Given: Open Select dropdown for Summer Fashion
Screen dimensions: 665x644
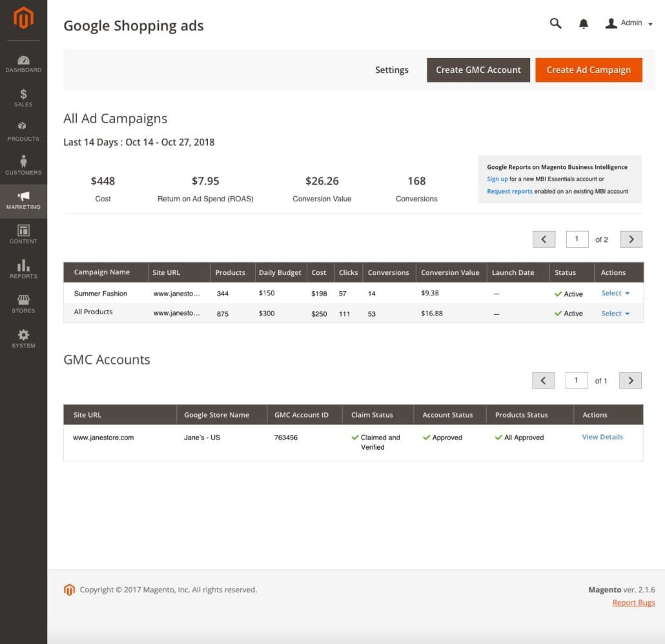Looking at the screenshot, I should tap(615, 293).
